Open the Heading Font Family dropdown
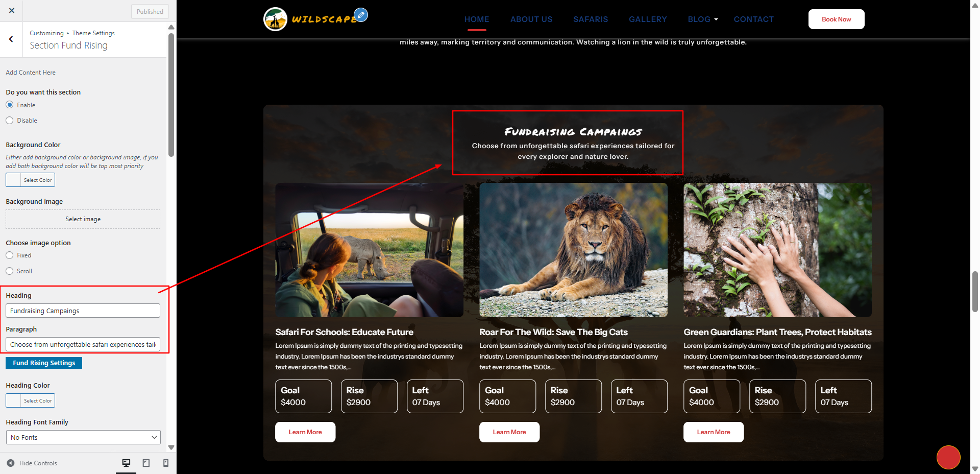The width and height of the screenshot is (980, 474). tap(83, 437)
